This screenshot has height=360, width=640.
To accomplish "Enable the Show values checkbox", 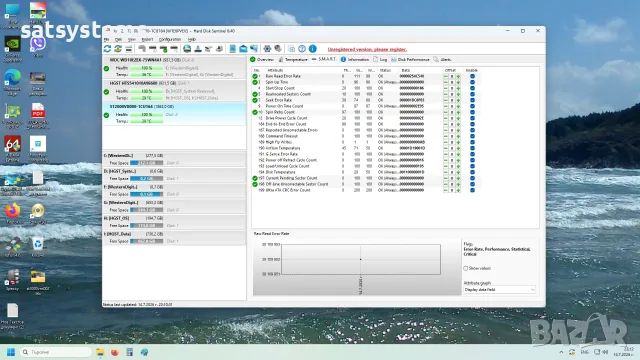I will coord(466,269).
